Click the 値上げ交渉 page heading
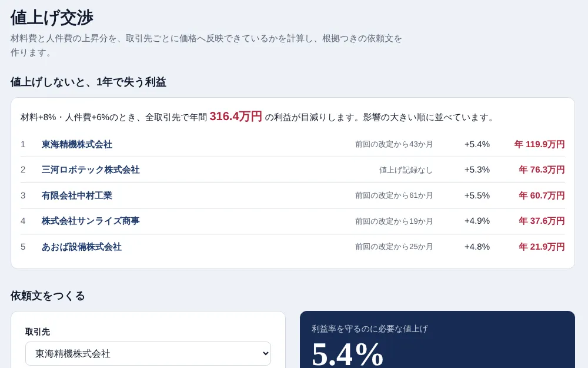This screenshot has height=368, width=588. coord(52,18)
